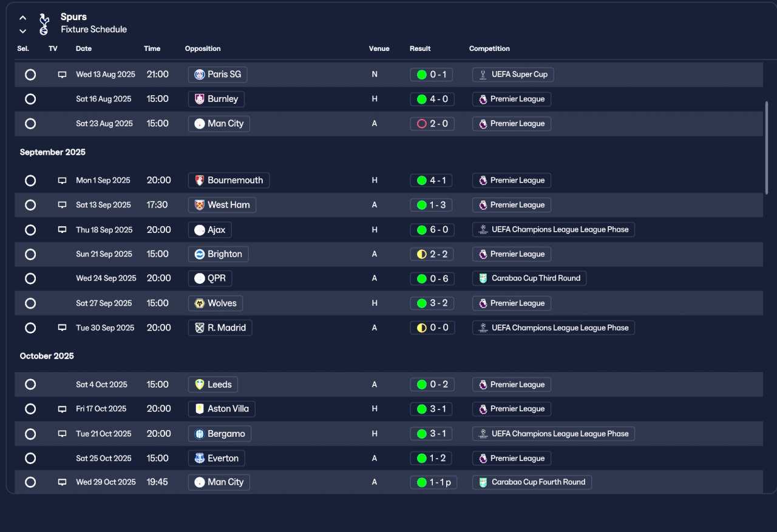Select the Man City 23 Aug fixture radio button
Image resolution: width=777 pixels, height=532 pixels.
click(x=30, y=124)
